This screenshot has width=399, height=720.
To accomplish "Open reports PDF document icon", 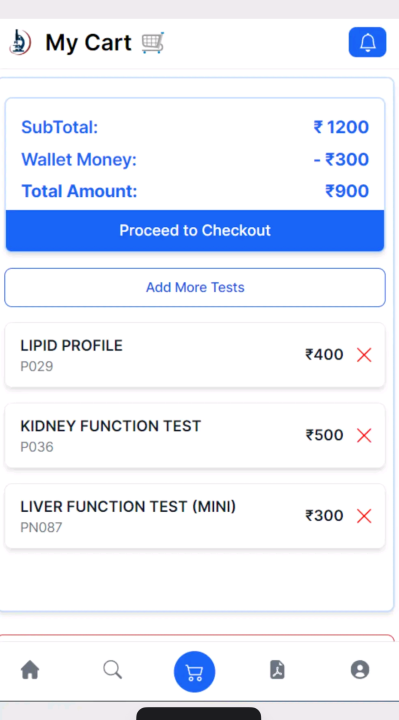I will tap(277, 670).
